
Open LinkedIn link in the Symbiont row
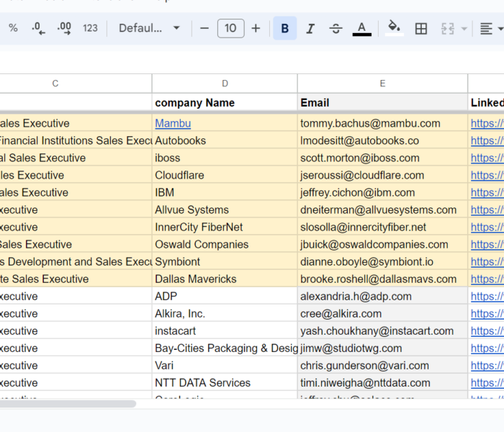tap(487, 262)
